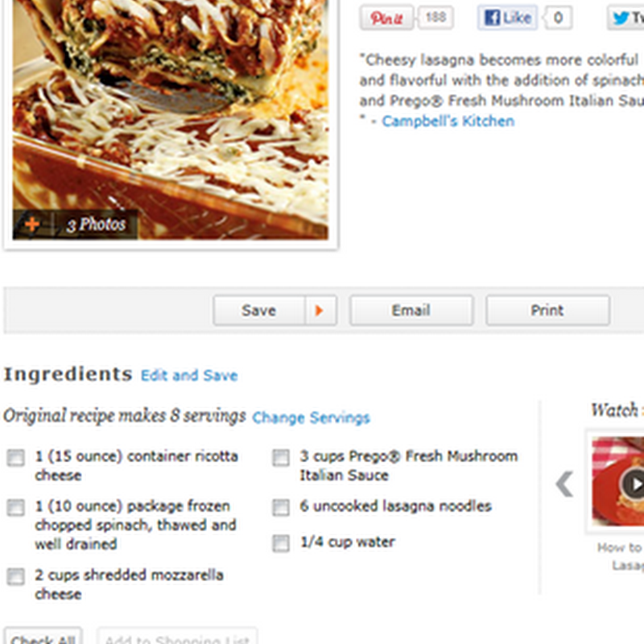This screenshot has height=644, width=644.
Task: Click the Change Servings link
Action: [311, 418]
